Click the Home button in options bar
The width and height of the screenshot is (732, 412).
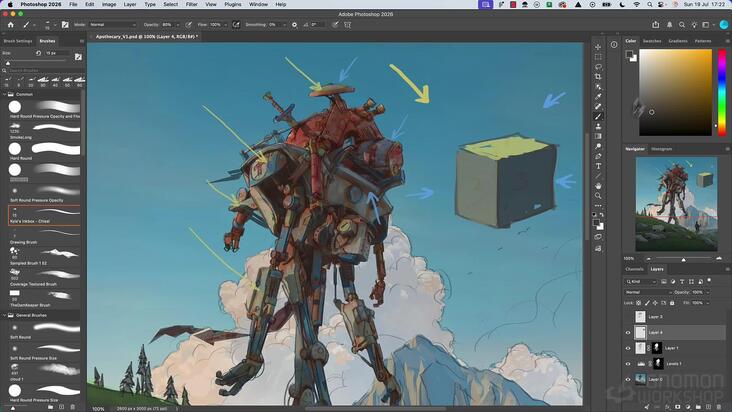(x=11, y=25)
